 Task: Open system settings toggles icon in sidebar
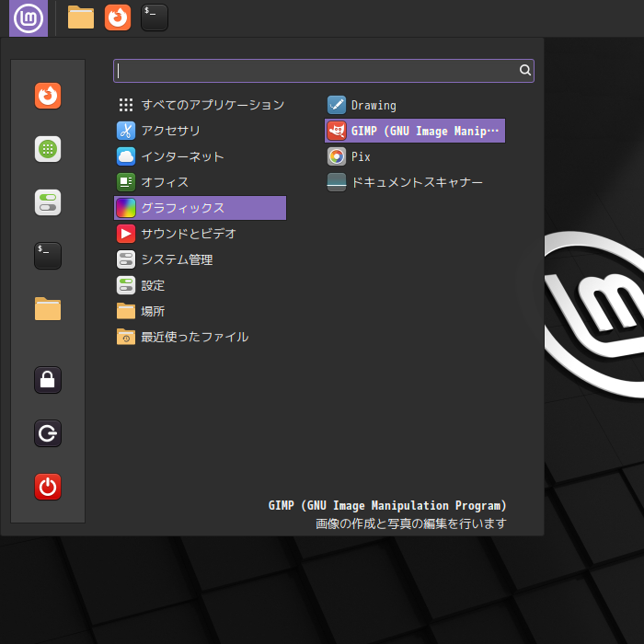[x=48, y=202]
